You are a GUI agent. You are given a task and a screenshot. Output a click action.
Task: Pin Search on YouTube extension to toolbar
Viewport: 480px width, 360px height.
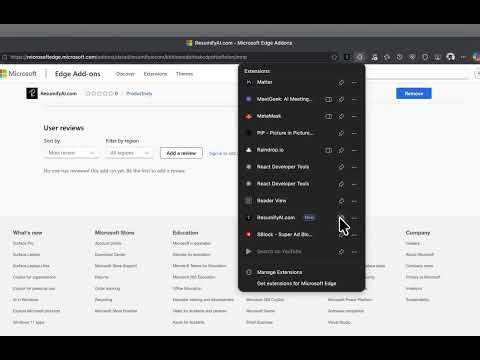coord(341,252)
